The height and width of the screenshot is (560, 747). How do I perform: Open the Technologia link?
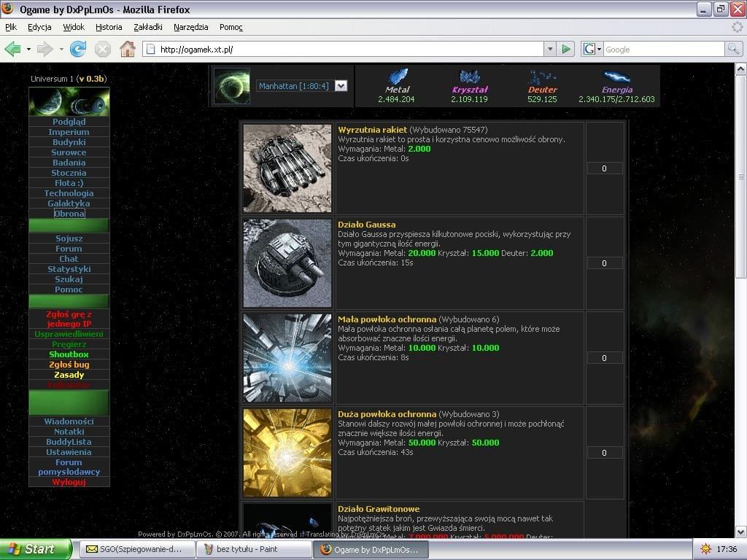(x=69, y=192)
